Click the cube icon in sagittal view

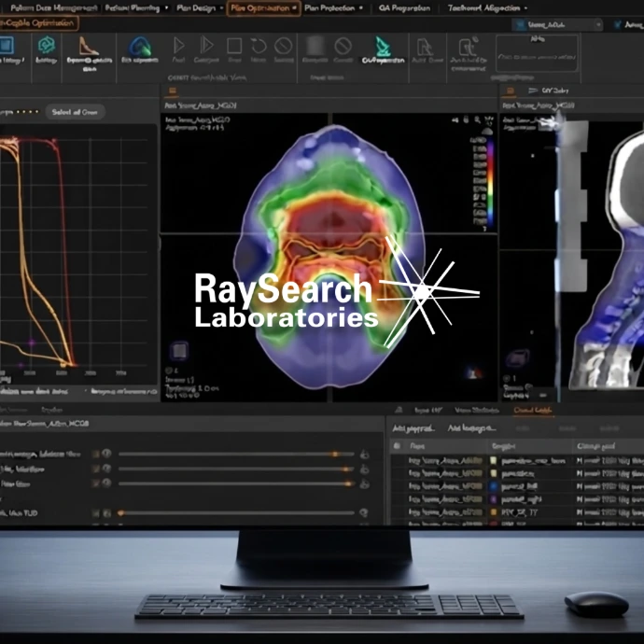tap(518, 358)
